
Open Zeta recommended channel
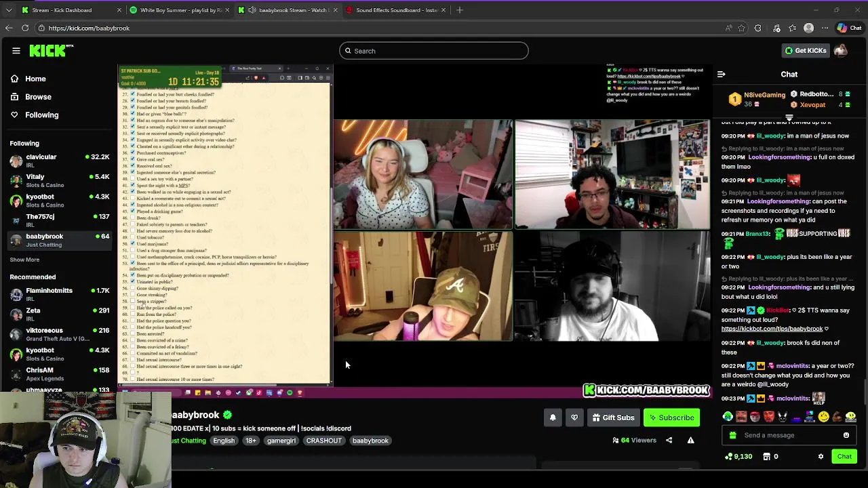(60, 314)
